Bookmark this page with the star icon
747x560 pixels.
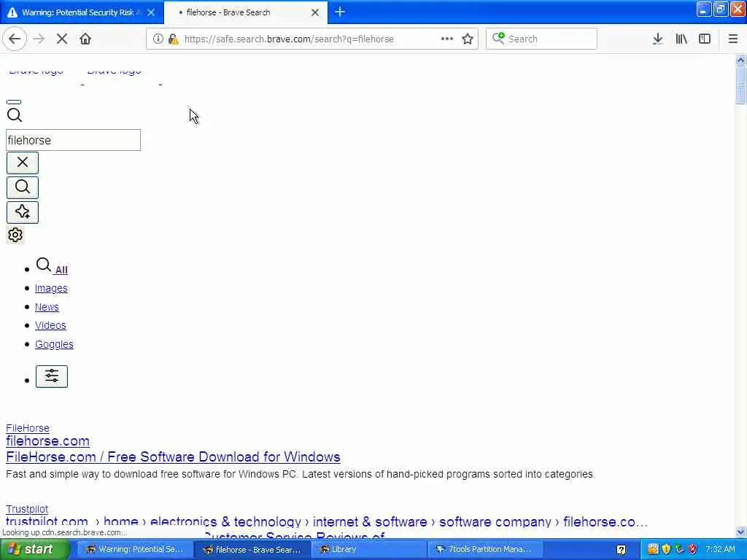click(x=468, y=39)
